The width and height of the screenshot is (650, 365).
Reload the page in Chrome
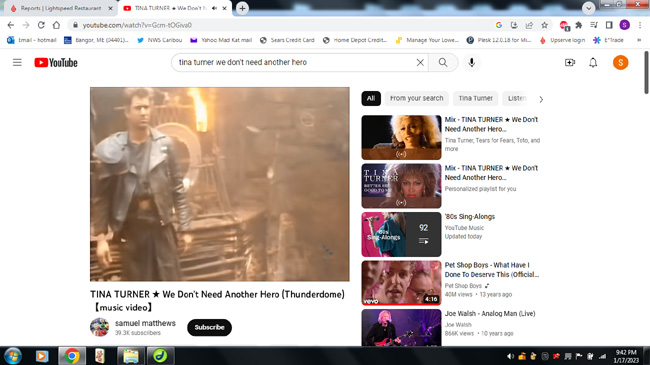pyautogui.click(x=41, y=25)
